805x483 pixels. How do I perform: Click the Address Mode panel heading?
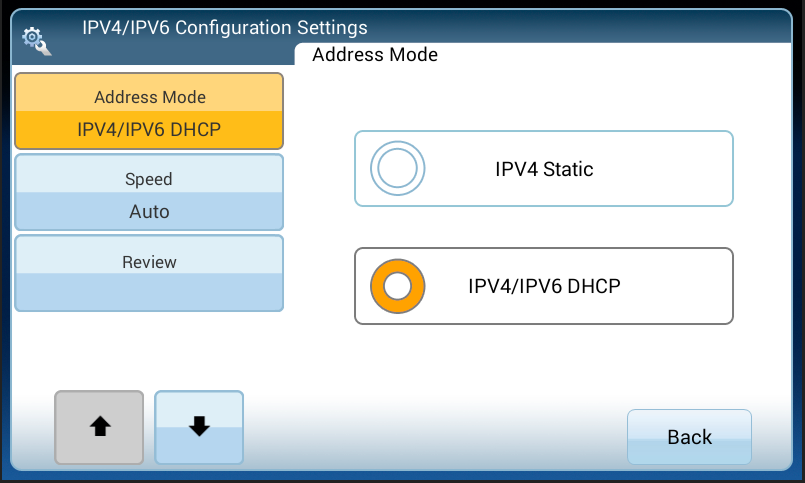[375, 55]
